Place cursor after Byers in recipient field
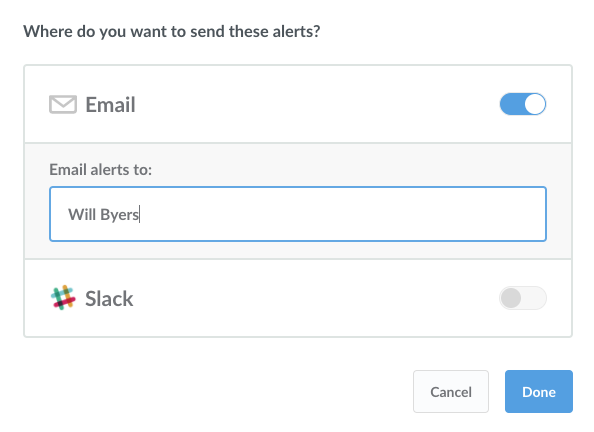The width and height of the screenshot is (594, 432). 140,214
